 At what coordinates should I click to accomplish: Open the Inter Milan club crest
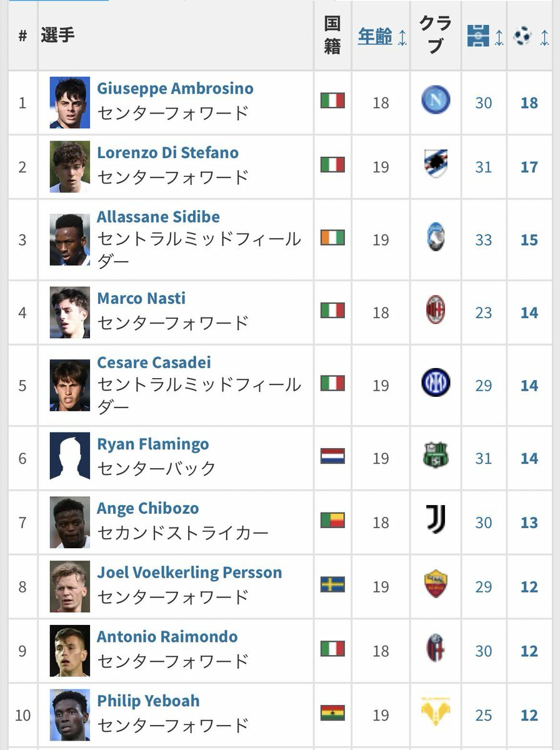coord(436,383)
